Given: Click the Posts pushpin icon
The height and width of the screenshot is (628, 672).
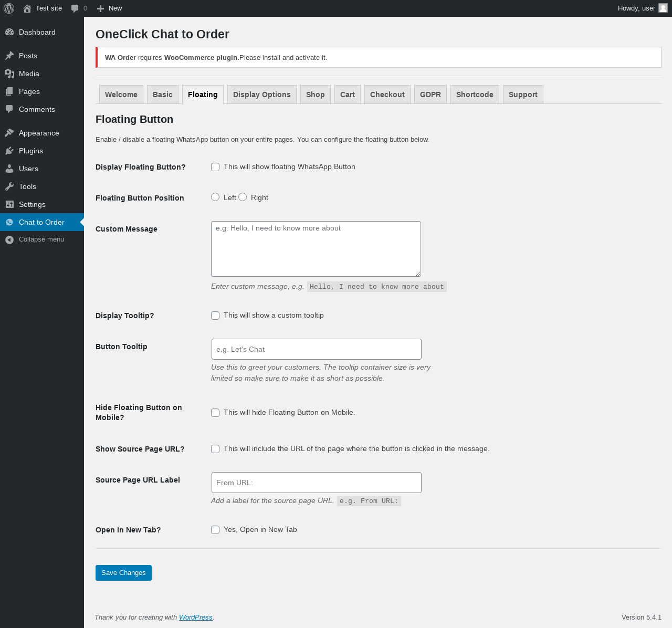Looking at the screenshot, I should (x=9, y=56).
